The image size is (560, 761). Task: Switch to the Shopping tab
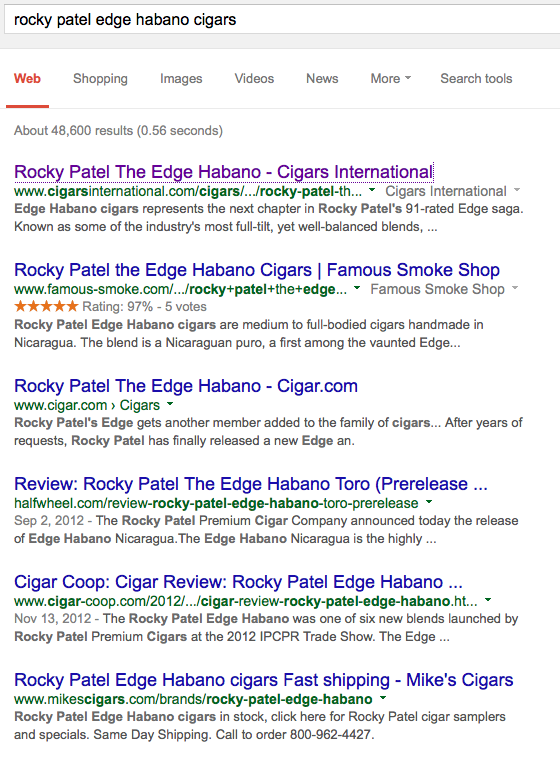coord(100,79)
